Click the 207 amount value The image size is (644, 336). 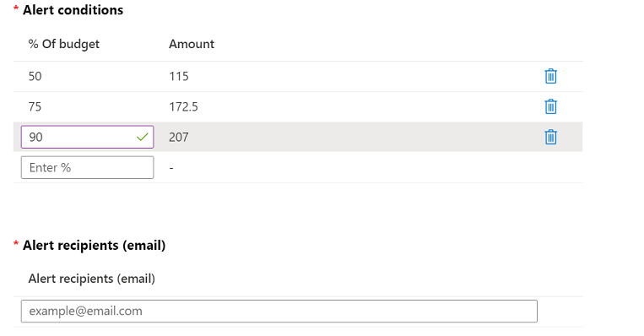click(179, 138)
